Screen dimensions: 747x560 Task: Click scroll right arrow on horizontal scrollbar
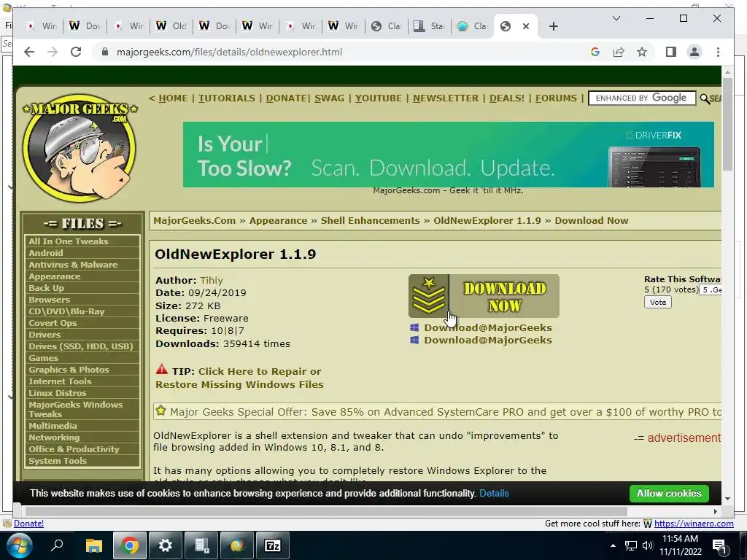[715, 511]
